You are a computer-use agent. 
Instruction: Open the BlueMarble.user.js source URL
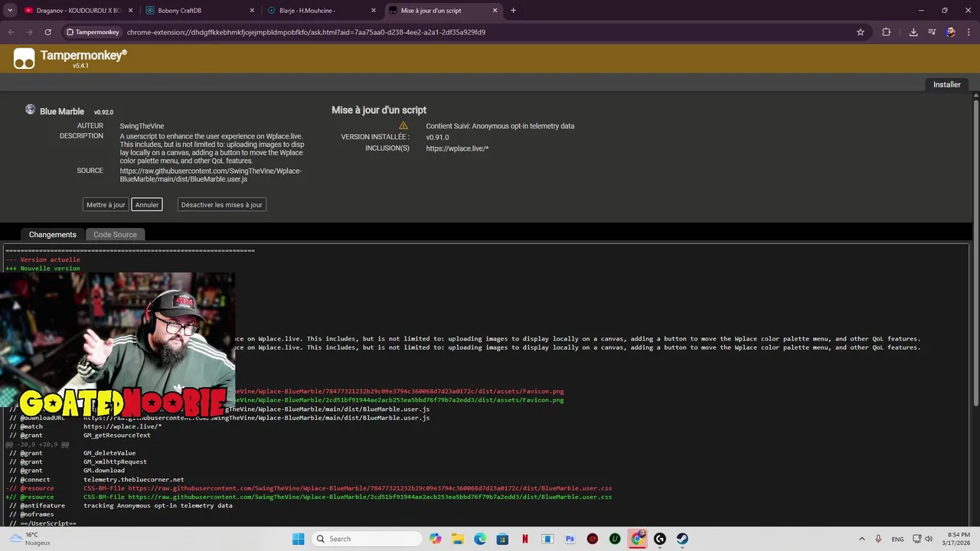(x=211, y=174)
